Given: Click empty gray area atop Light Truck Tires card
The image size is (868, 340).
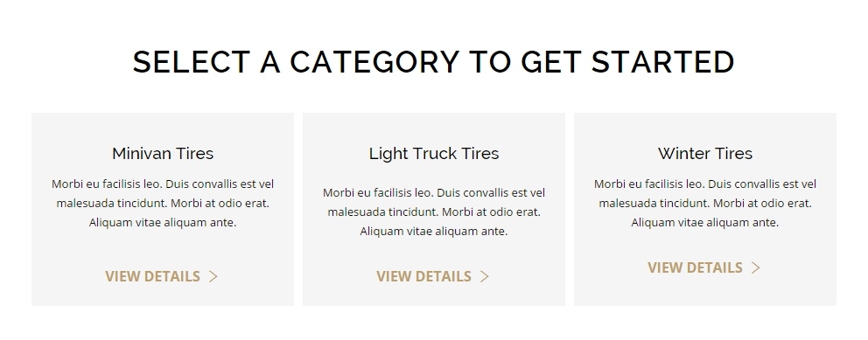Looking at the screenshot, I should 434,127.
